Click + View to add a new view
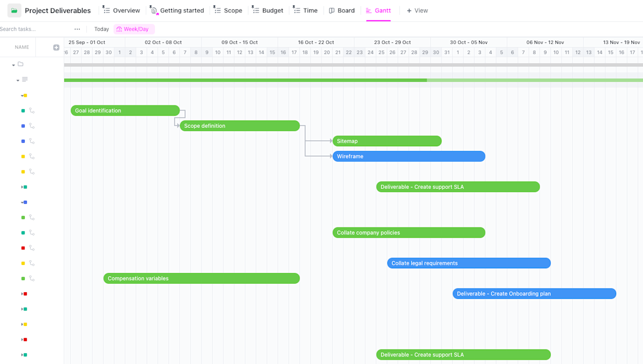Image resolution: width=643 pixels, height=364 pixels. click(417, 10)
